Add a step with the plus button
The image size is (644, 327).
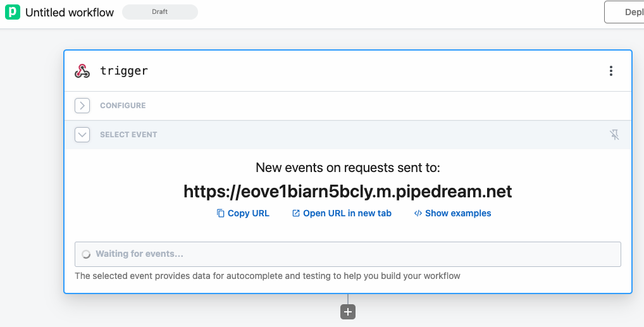(348, 312)
